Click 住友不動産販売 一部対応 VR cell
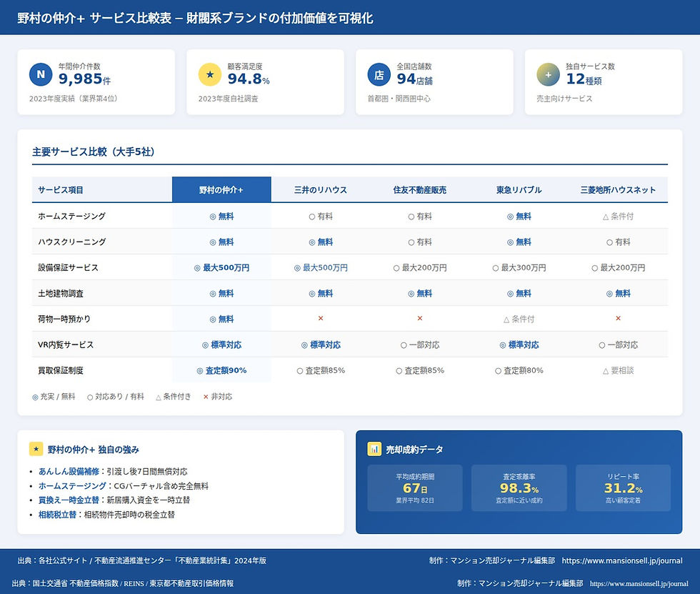Screen dimensions: 700x594 pos(420,345)
